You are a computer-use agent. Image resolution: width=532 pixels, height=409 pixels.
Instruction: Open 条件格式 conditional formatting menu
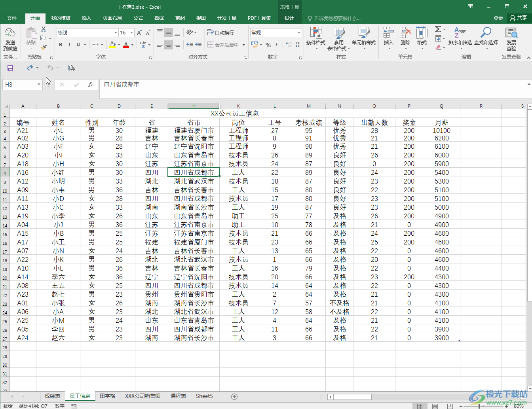click(x=315, y=39)
